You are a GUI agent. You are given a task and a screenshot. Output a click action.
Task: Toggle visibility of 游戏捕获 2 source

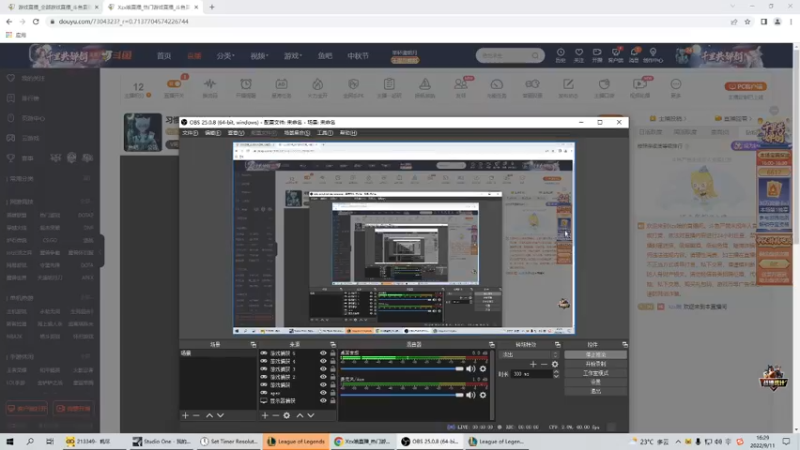(x=323, y=377)
